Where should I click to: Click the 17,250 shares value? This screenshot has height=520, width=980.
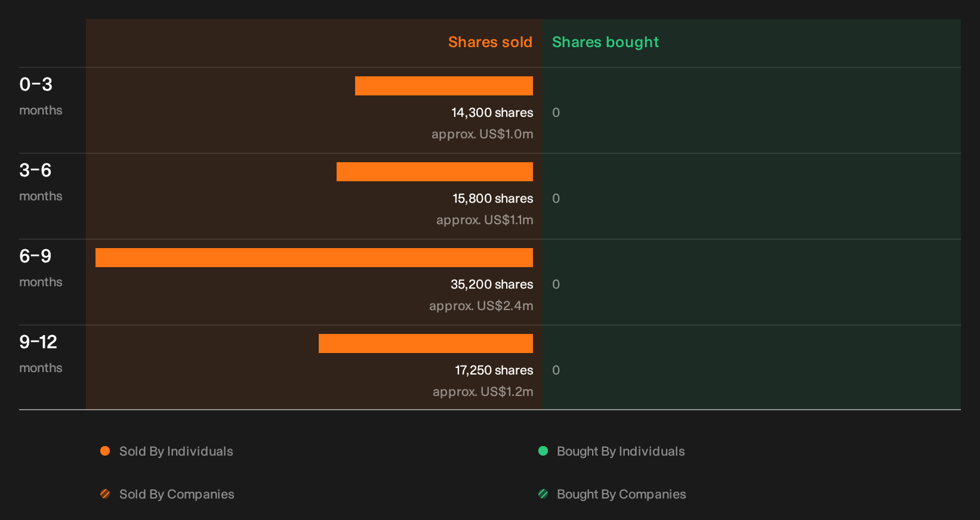click(494, 370)
